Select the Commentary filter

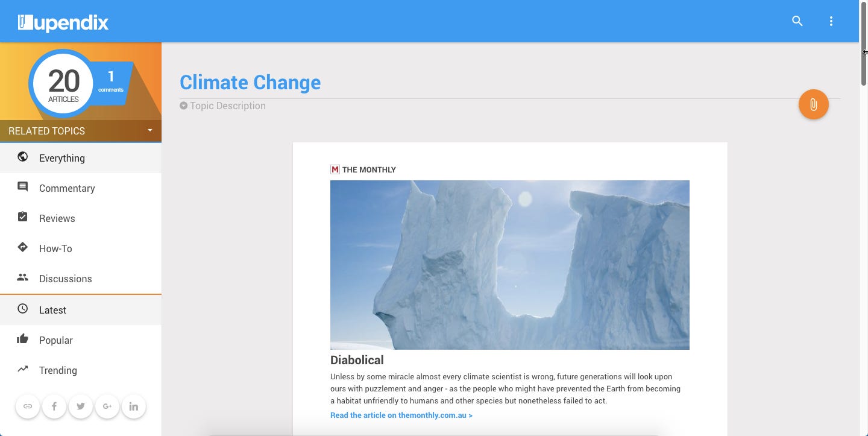[x=81, y=188]
